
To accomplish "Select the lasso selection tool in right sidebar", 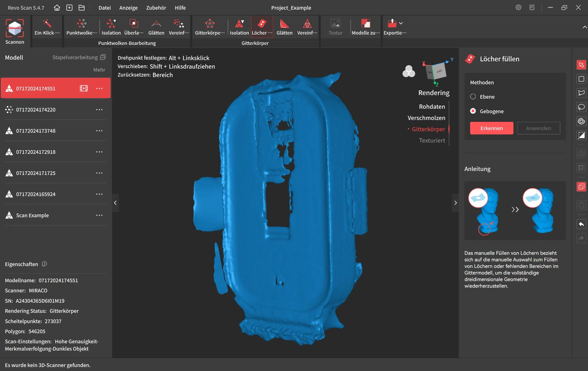I will [x=581, y=107].
